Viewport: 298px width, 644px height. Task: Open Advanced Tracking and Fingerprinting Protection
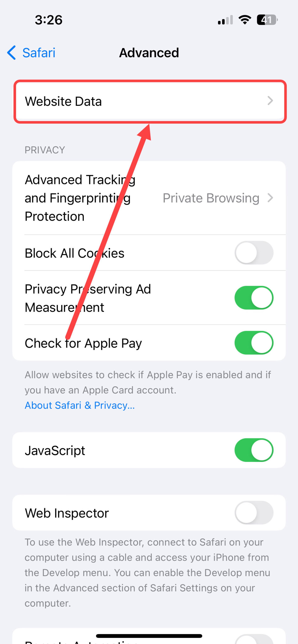coord(149,198)
